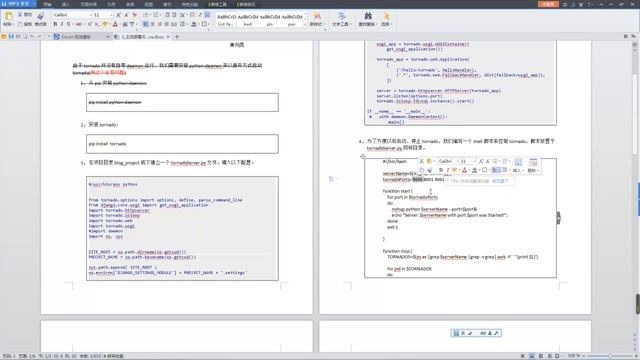Click the pip install tornado code box
Screen dimensions: 640x360
(x=182, y=144)
